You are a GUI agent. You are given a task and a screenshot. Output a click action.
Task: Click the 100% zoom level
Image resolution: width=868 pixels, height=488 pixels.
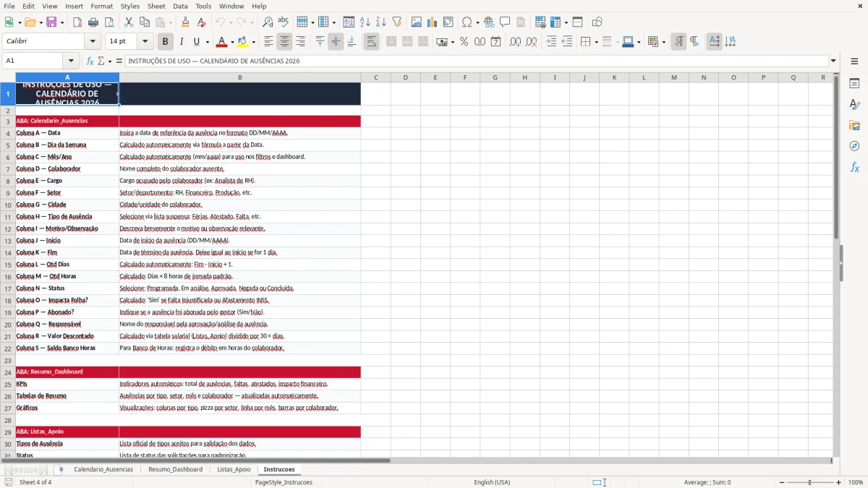[856, 482]
